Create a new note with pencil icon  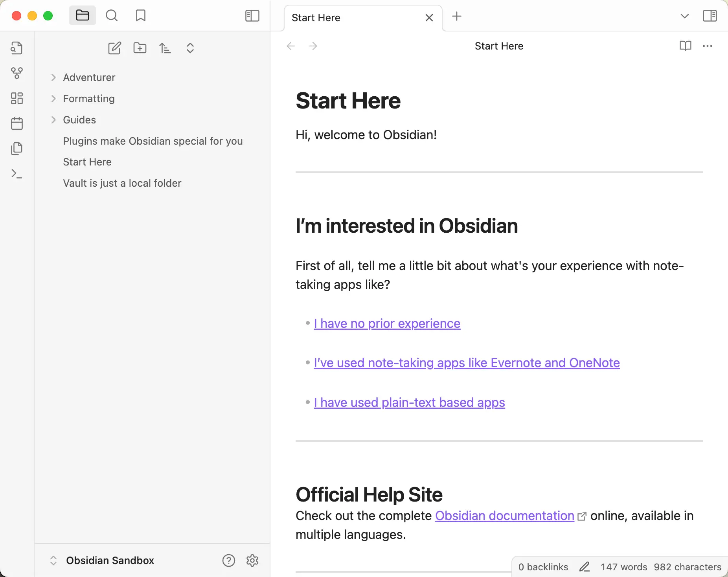click(x=114, y=48)
